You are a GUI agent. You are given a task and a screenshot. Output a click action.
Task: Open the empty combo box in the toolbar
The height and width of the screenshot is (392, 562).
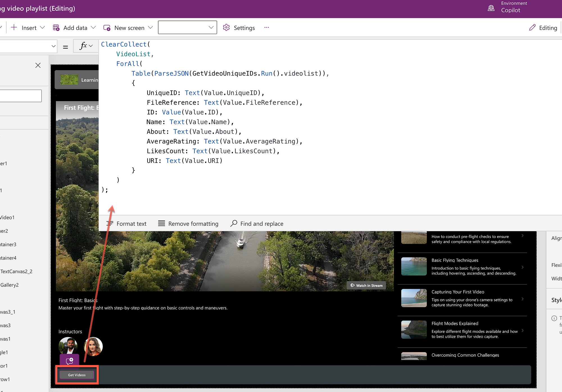[x=187, y=28]
